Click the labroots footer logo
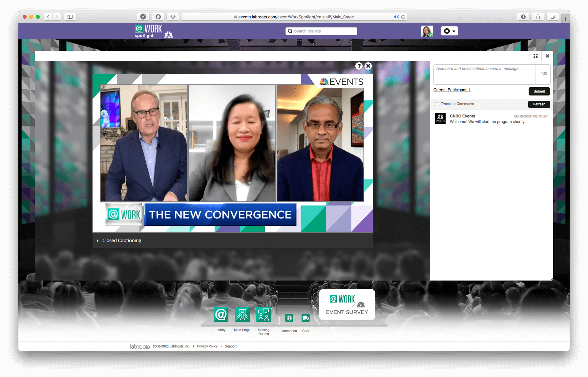The width and height of the screenshot is (588, 377). [x=139, y=346]
